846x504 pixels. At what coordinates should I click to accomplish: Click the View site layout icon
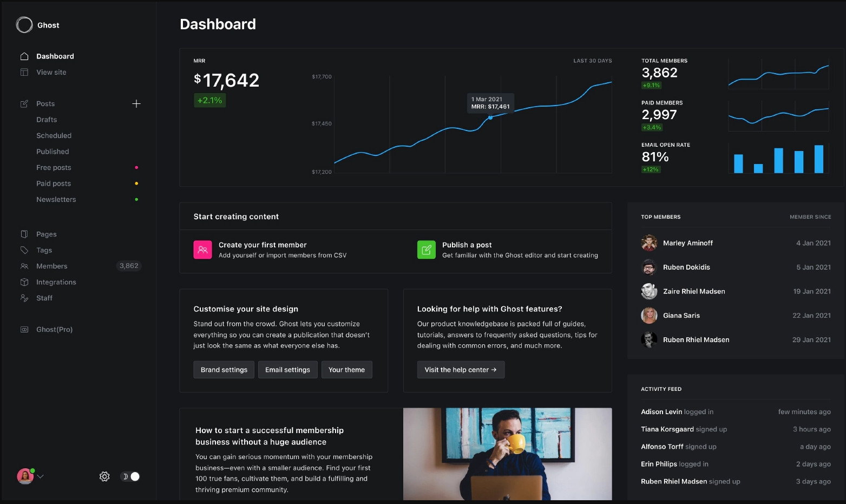tap(24, 73)
